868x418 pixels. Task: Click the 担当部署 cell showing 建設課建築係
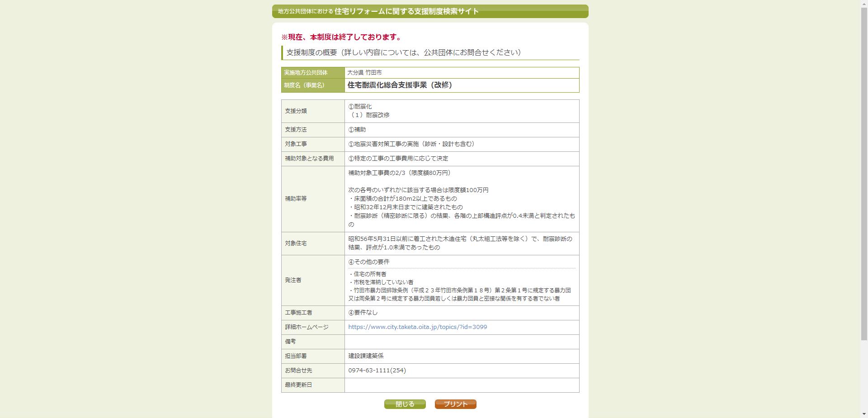(366, 356)
